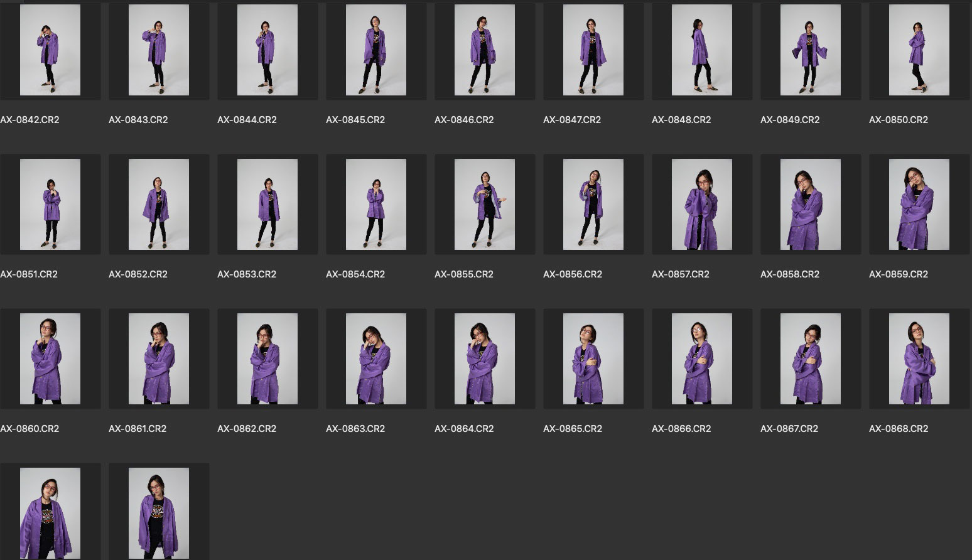Image resolution: width=972 pixels, height=560 pixels.
Task: Select crossed-arms photo AX-0866.CR2
Action: [x=702, y=359]
